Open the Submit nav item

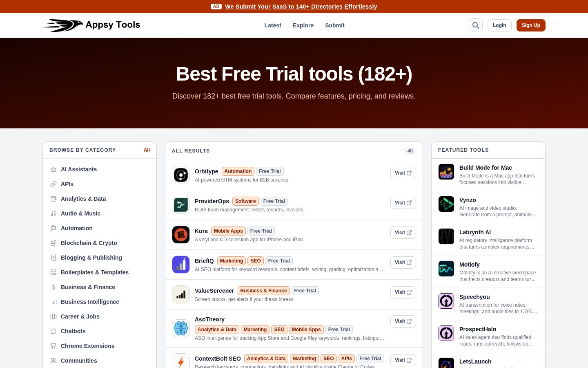pos(335,25)
